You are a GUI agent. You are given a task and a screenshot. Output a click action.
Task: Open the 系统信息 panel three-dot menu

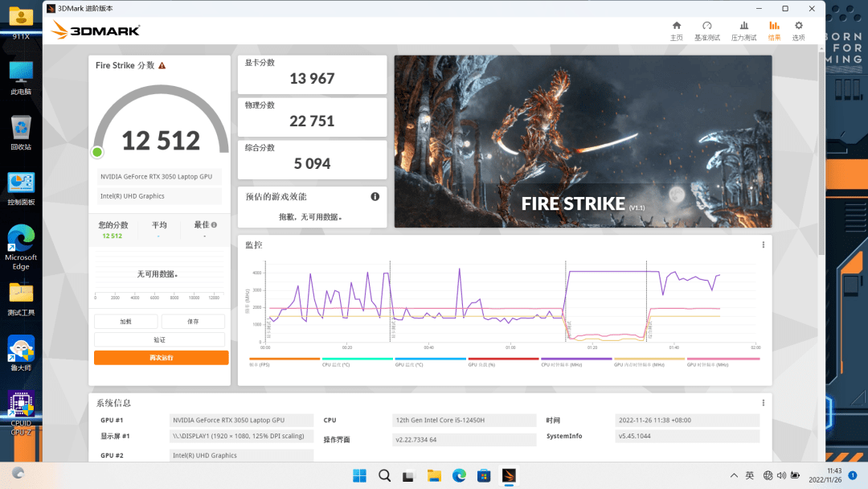(x=763, y=403)
